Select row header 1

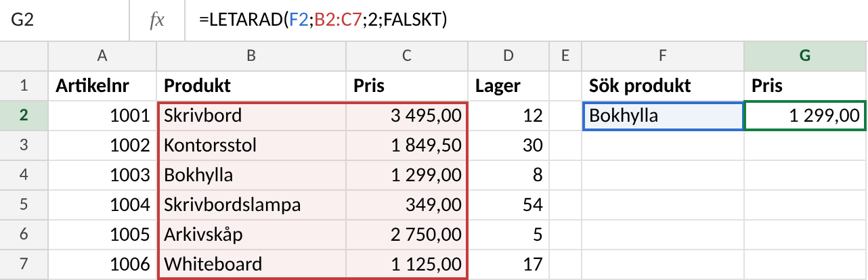point(24,86)
